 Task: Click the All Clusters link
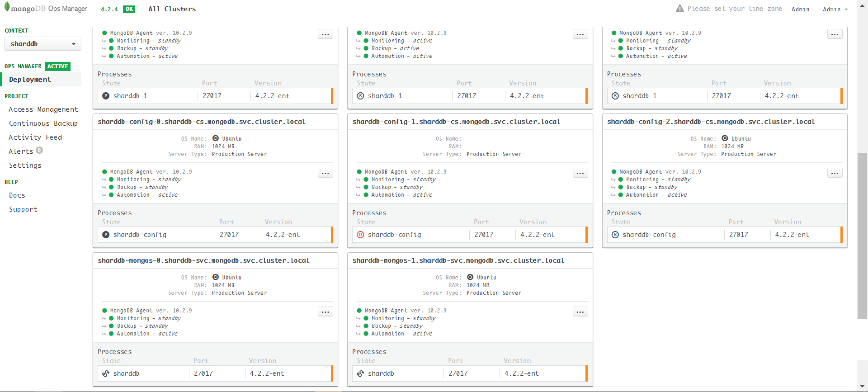tap(172, 9)
